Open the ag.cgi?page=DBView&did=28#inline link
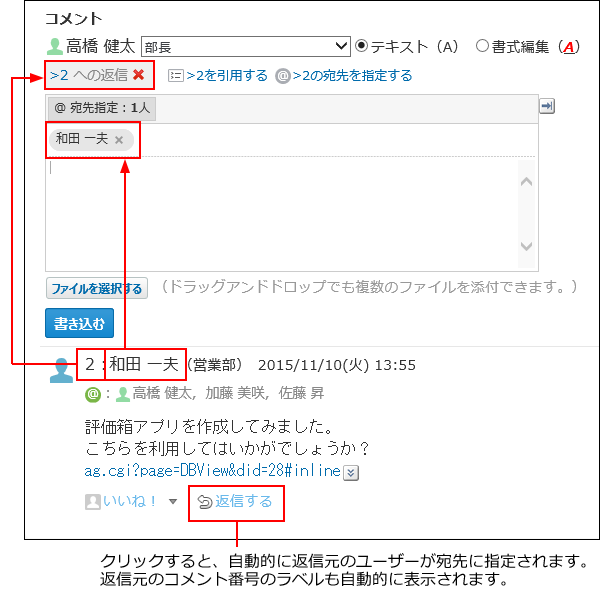 pyautogui.click(x=212, y=471)
